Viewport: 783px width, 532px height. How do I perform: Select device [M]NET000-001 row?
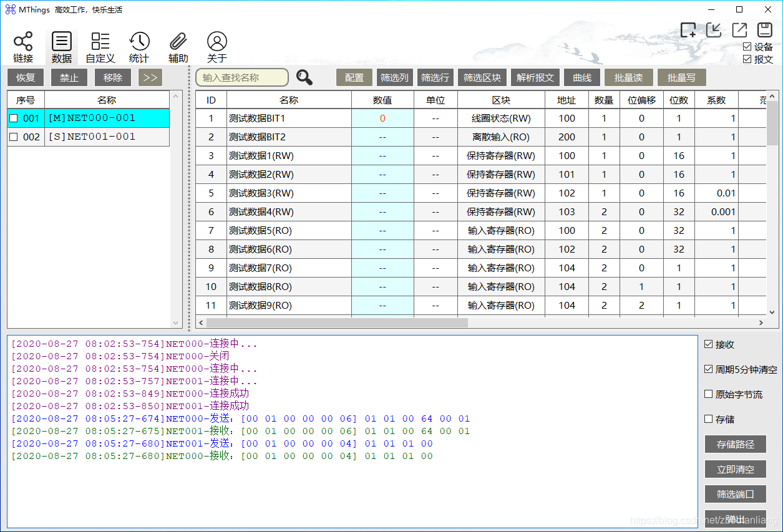89,118
